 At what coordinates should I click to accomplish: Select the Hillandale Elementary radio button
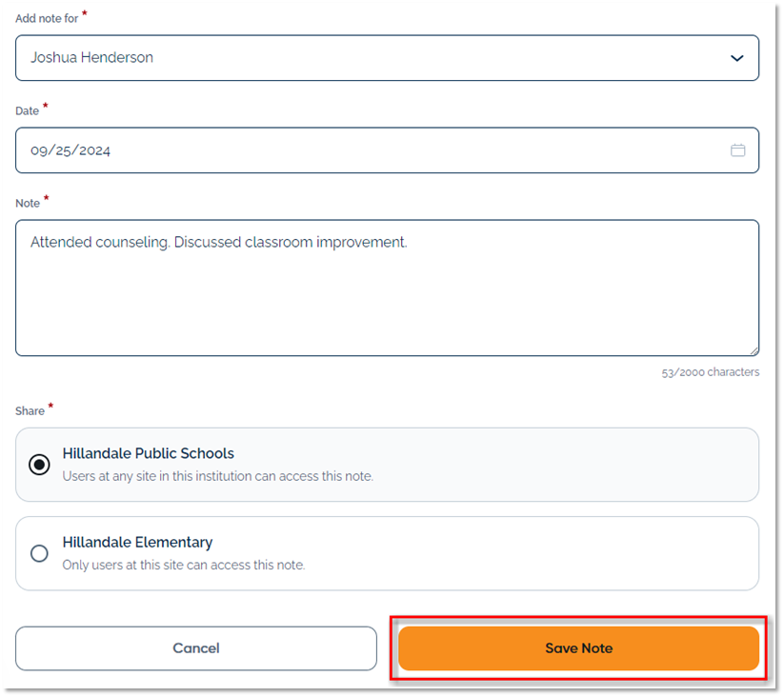[x=39, y=553]
